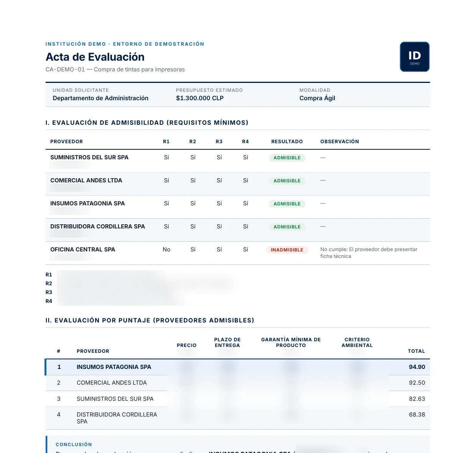Click the 'CONCLUSIÓN' section label
The image size is (476, 453).
(x=74, y=445)
